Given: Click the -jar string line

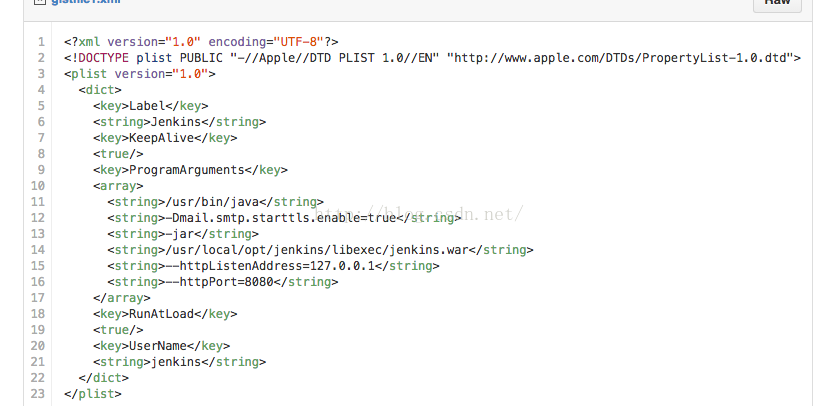Looking at the screenshot, I should tap(183, 234).
